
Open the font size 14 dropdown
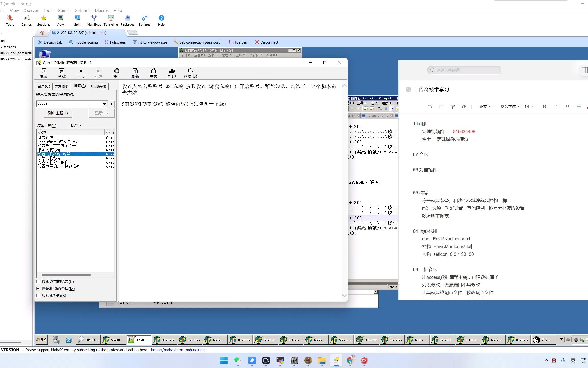point(529,106)
